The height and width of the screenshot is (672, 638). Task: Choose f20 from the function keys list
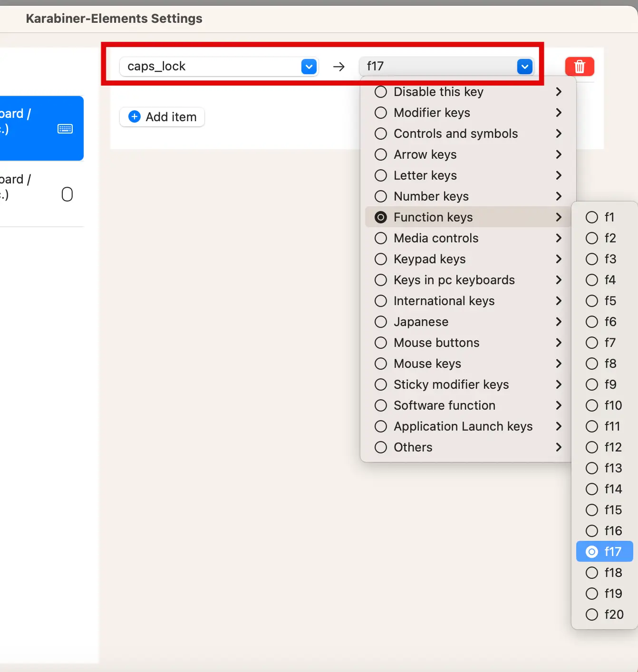coord(604,614)
